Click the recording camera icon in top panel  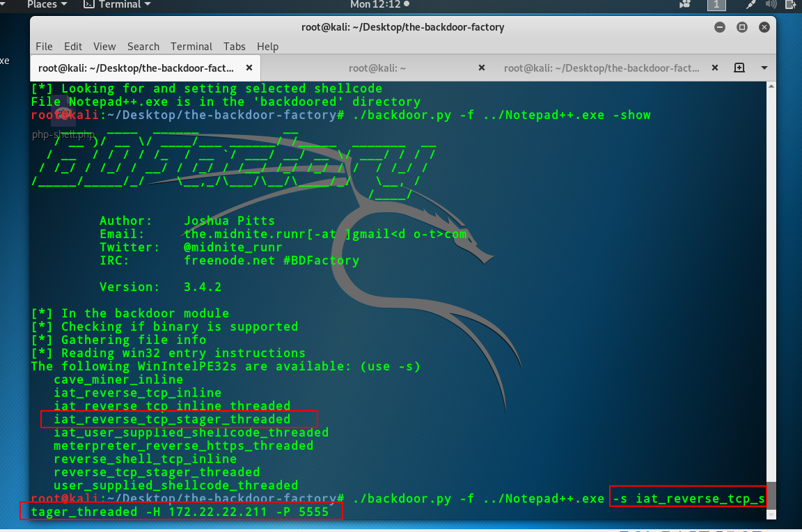pos(685,5)
